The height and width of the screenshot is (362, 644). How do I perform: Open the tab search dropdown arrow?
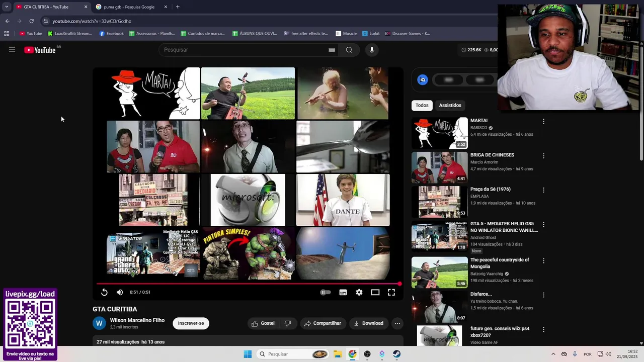tap(7, 7)
